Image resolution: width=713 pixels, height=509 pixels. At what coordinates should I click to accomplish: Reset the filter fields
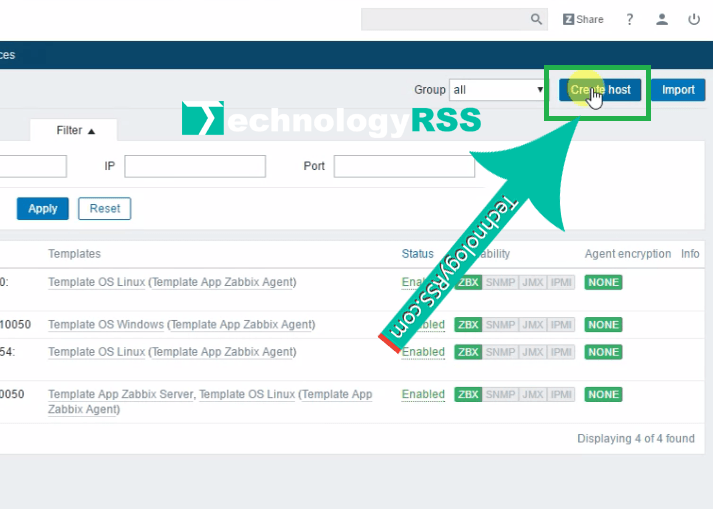105,209
